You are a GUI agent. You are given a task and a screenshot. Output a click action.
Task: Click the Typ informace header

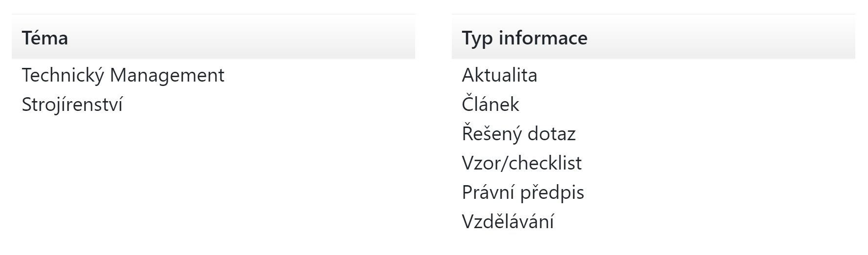524,38
